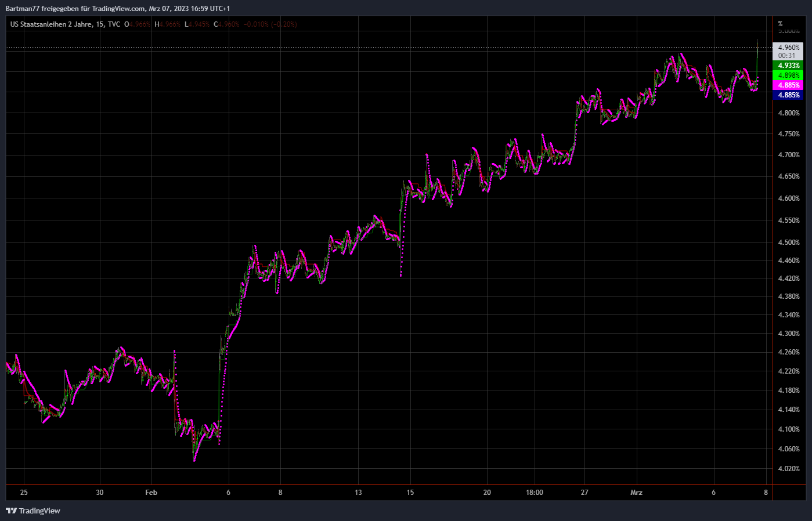
Task: Click the 'Mrz' month label on time axis
Action: pos(636,493)
